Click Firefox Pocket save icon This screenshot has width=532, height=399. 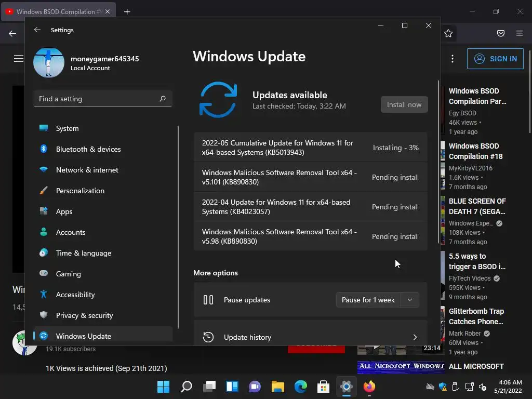click(501, 33)
